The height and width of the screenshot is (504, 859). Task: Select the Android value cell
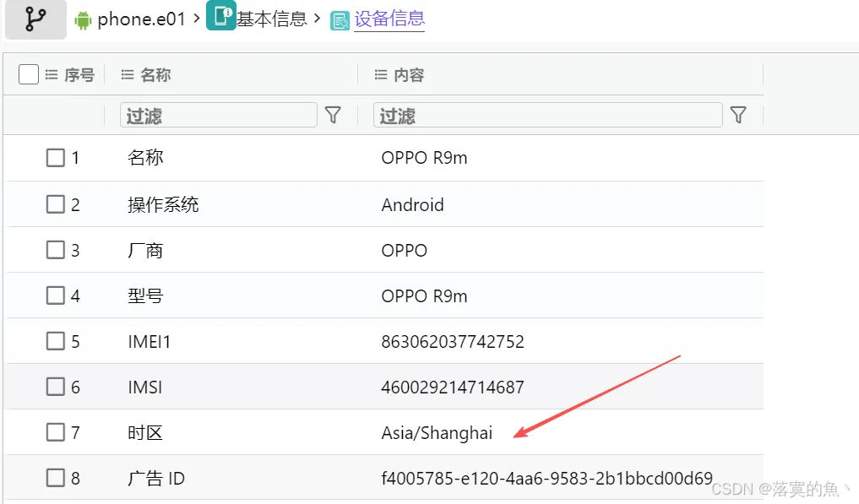(x=412, y=205)
